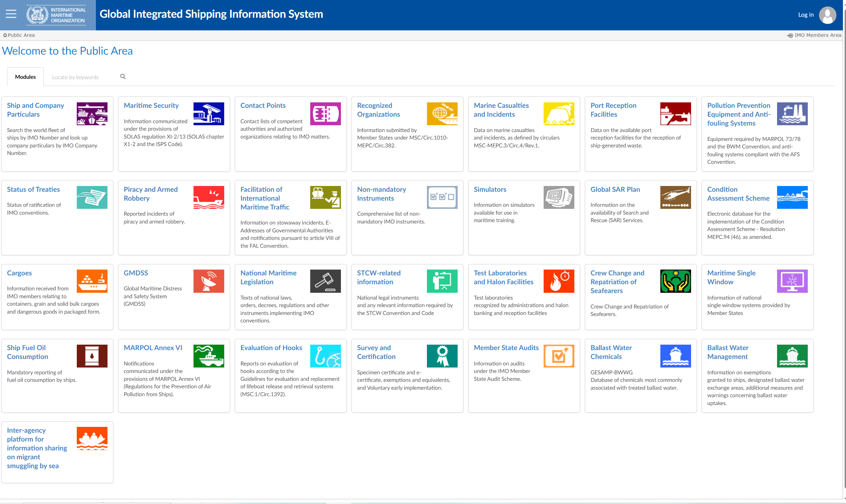This screenshot has height=504, width=846.
Task: Click the Log in link
Action: tap(805, 15)
